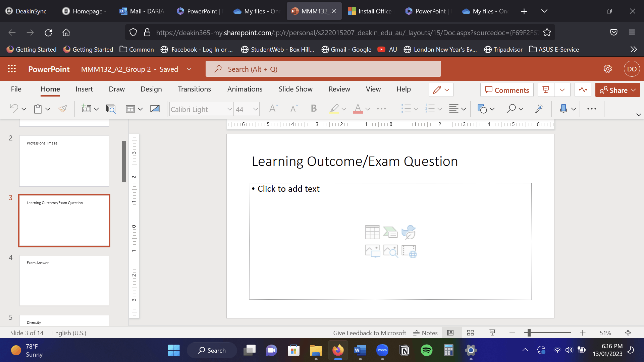Open the Shapes tool icon
Viewport: 644px width, 362px height.
[482, 109]
